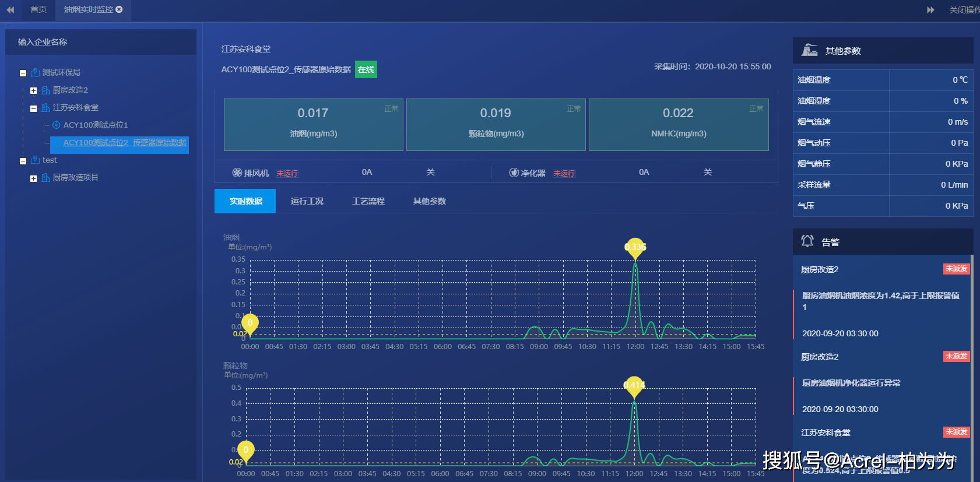Screen dimensions: 980x482
Task: Click the 0.336 peak marker on 油烟 chart
Action: (635, 247)
